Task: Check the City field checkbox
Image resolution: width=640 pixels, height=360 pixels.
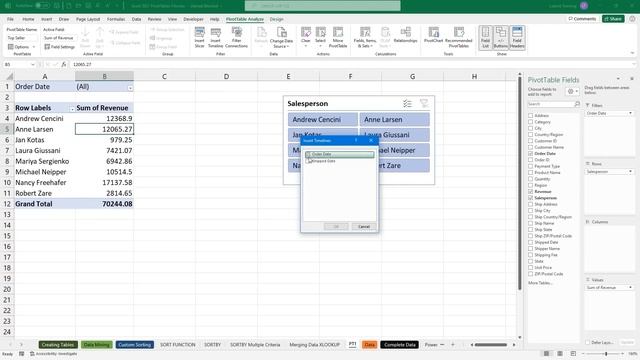Action: [531, 128]
